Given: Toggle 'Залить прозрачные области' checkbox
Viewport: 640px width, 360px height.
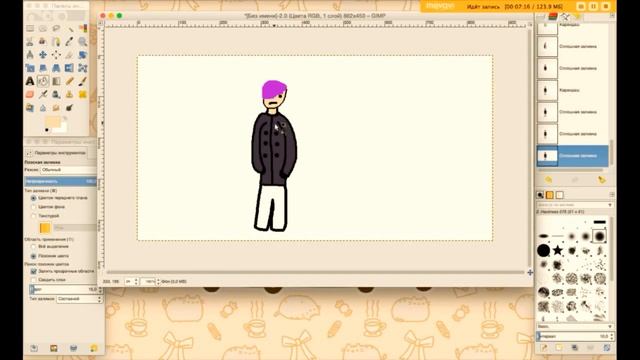Looking at the screenshot, I should point(33,271).
